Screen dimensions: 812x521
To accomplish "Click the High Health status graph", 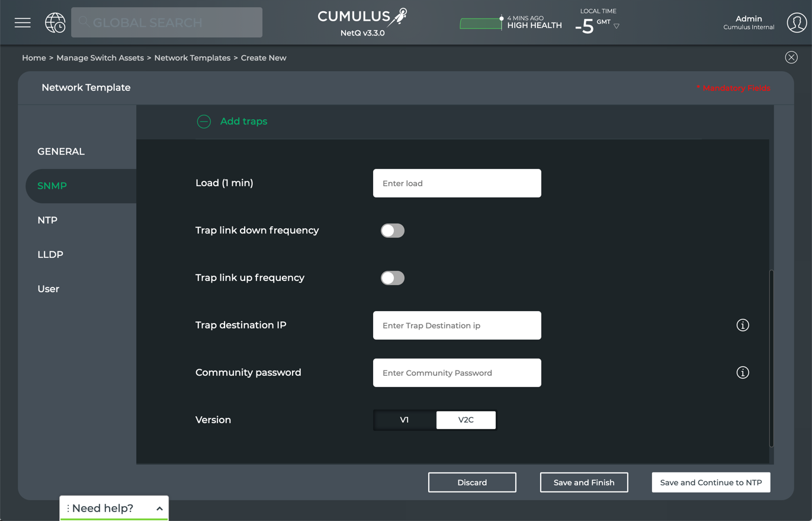I will click(x=481, y=24).
